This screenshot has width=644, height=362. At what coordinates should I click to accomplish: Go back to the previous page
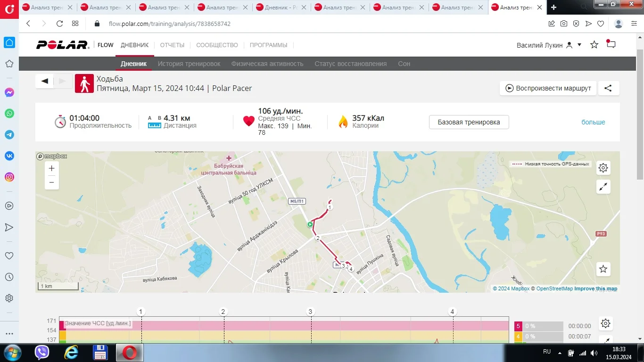(28, 24)
